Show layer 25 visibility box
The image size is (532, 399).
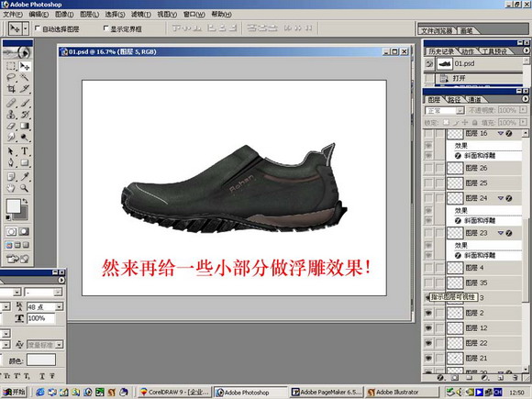pos(428,183)
